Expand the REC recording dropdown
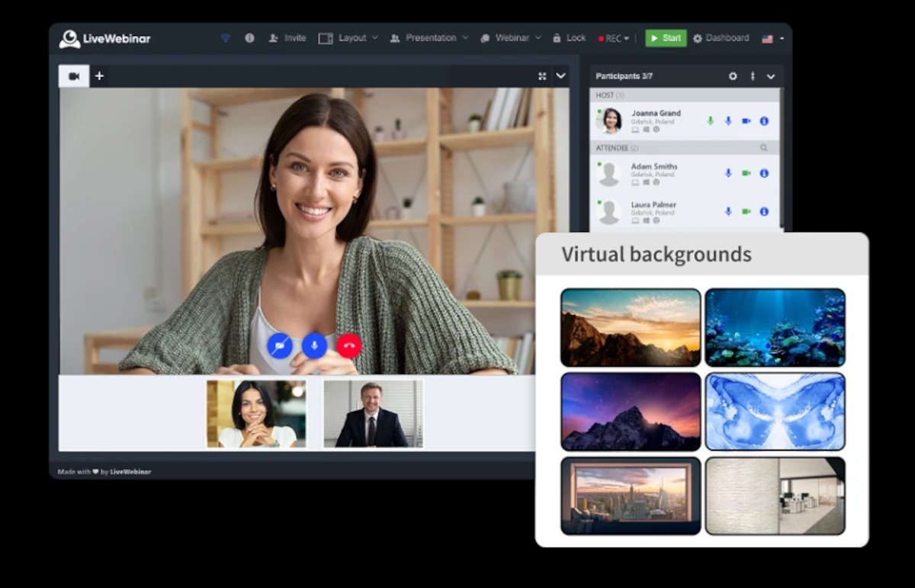Screen dimensions: 915x588 pyautogui.click(x=615, y=38)
